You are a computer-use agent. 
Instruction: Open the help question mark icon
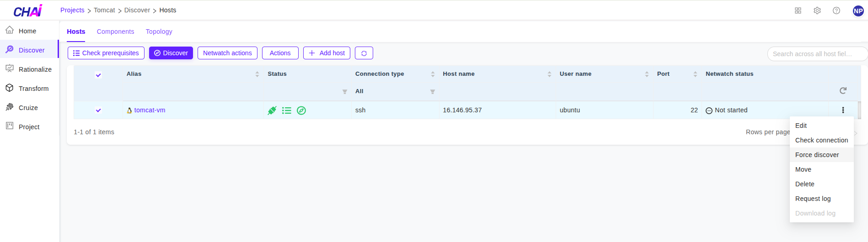tap(836, 11)
